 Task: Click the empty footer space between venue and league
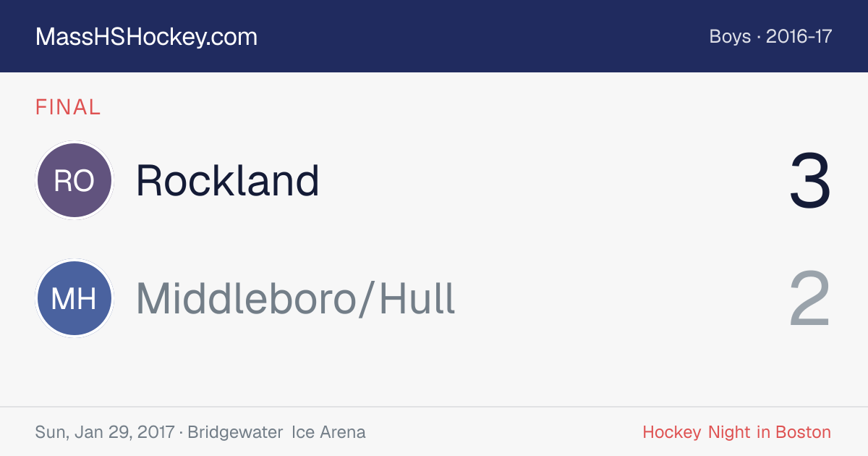click(504, 433)
